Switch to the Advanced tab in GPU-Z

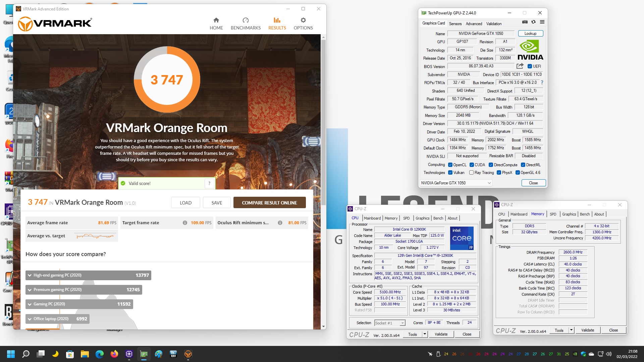coord(474,24)
